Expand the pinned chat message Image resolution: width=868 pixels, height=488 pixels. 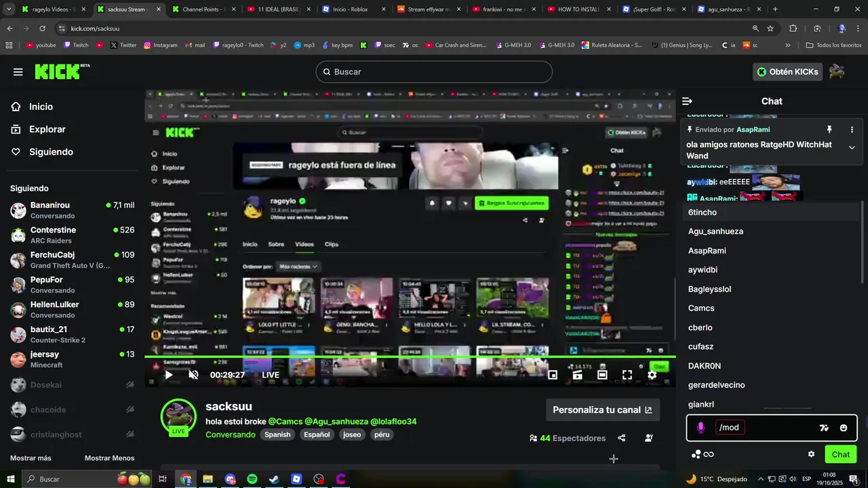pos(852,148)
